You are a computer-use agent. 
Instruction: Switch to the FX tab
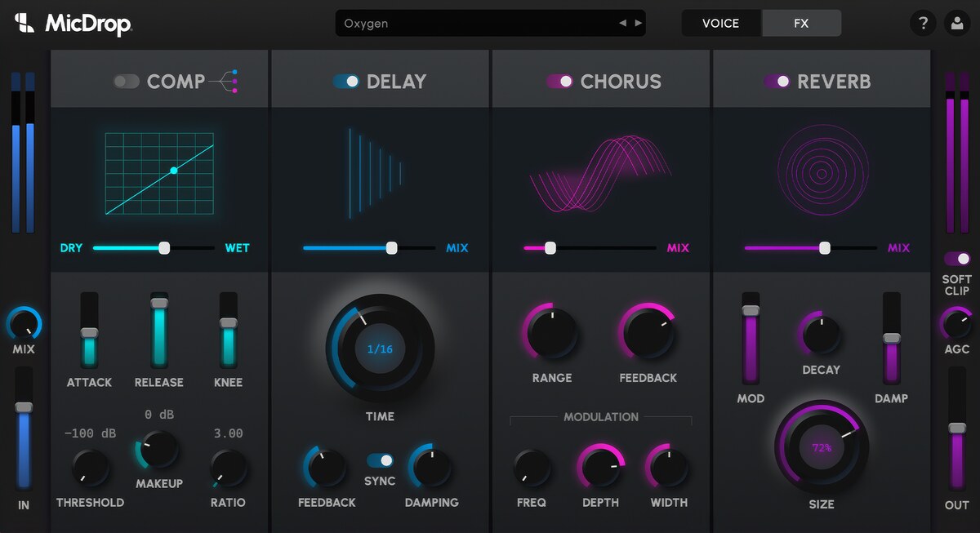click(801, 23)
